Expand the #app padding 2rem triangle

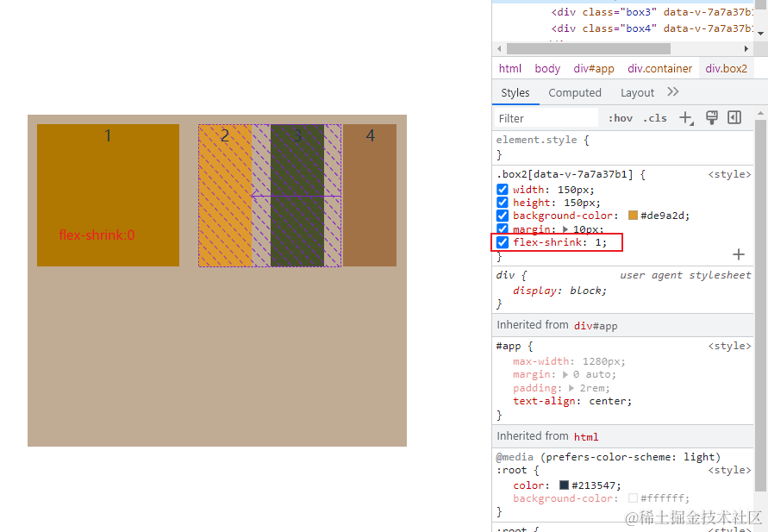click(x=571, y=388)
